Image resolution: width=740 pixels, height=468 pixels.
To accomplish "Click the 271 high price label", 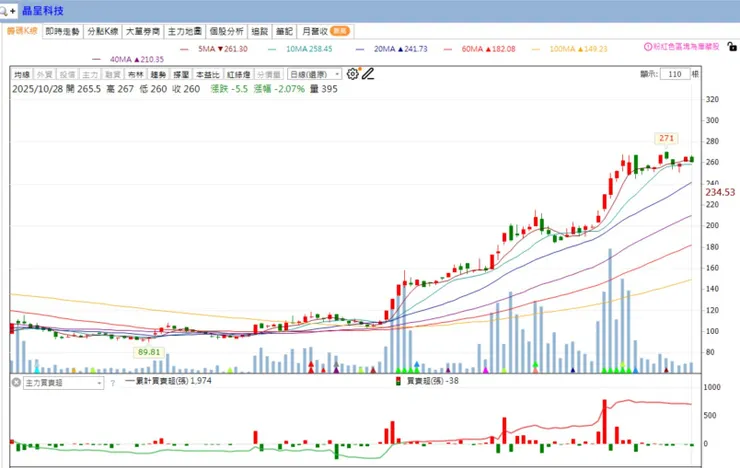I will (x=666, y=138).
